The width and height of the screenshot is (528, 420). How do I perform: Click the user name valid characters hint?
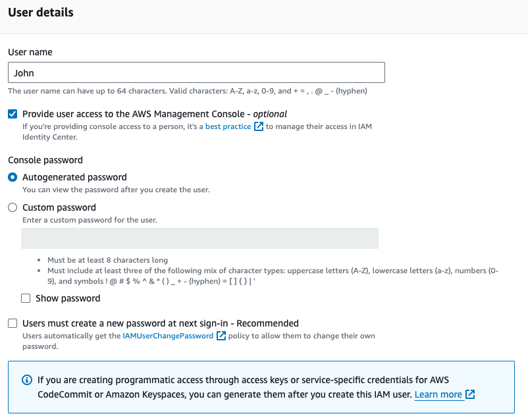(x=187, y=91)
